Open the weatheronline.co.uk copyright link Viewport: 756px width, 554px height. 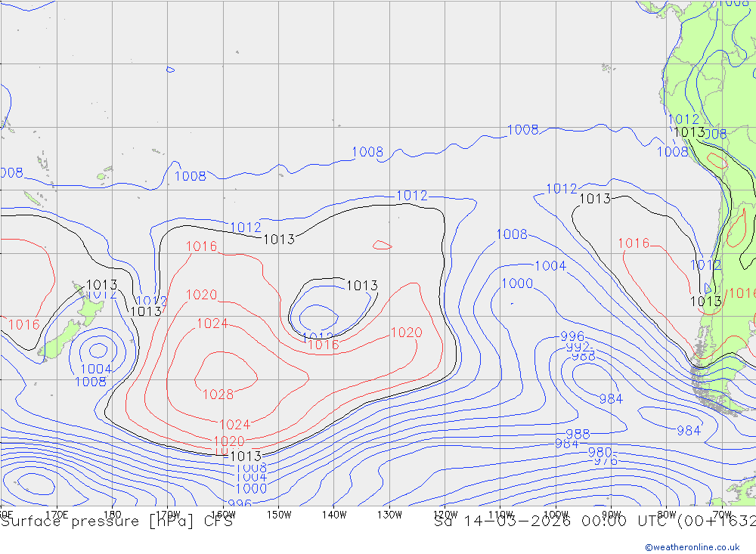(692, 547)
